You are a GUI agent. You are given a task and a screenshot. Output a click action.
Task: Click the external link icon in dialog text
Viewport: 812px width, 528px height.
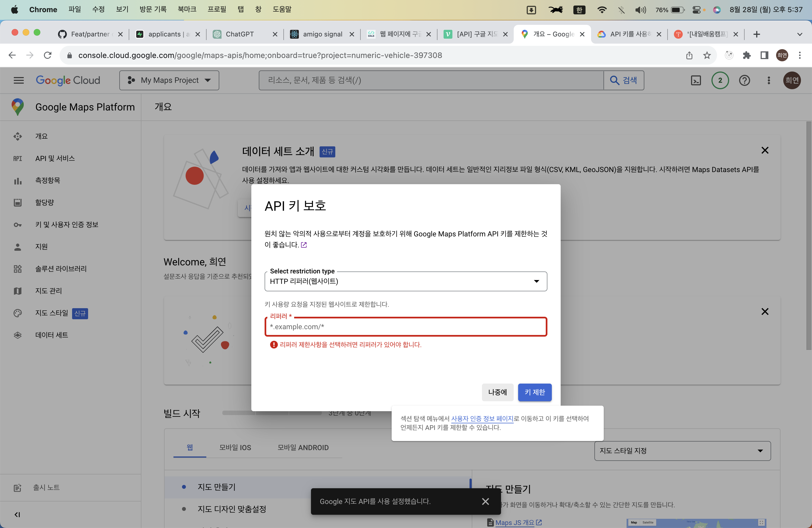(304, 245)
